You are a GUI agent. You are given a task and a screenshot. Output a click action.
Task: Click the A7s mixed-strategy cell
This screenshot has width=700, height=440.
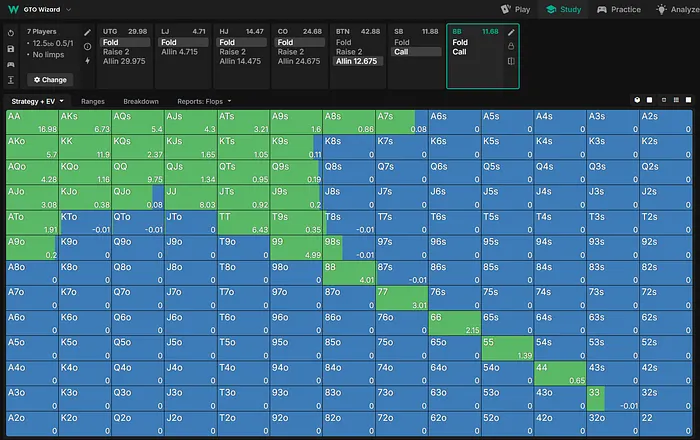point(402,122)
